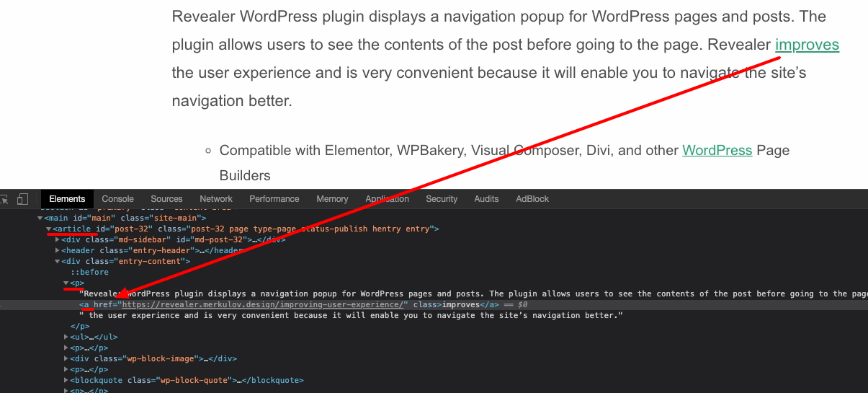Expand the div md-sidebar node
Image resolution: width=868 pixels, height=393 pixels.
pyautogui.click(x=58, y=239)
